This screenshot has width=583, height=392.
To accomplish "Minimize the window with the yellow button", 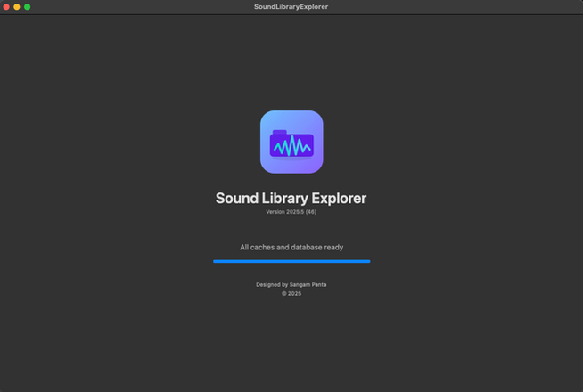I will [17, 7].
